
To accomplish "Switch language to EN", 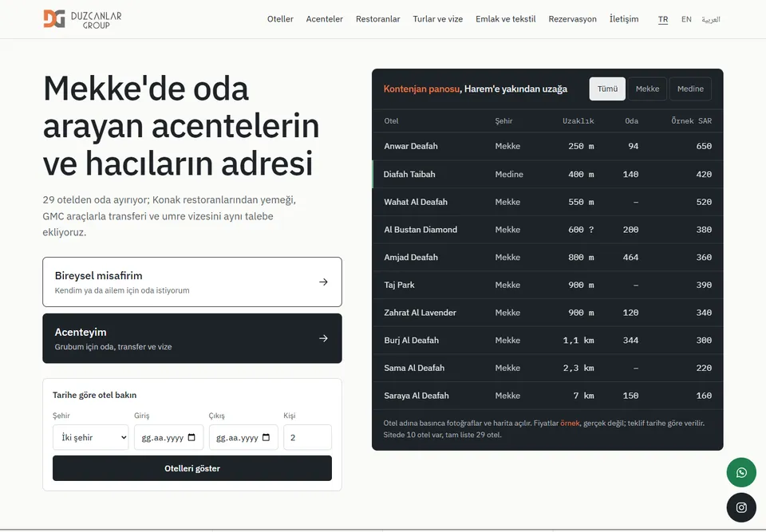I will (686, 19).
